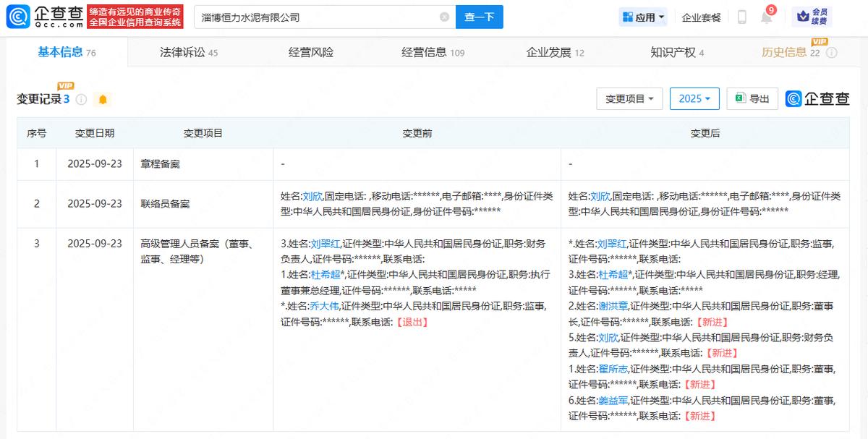Open 乔大伟 person link

pos(324,306)
